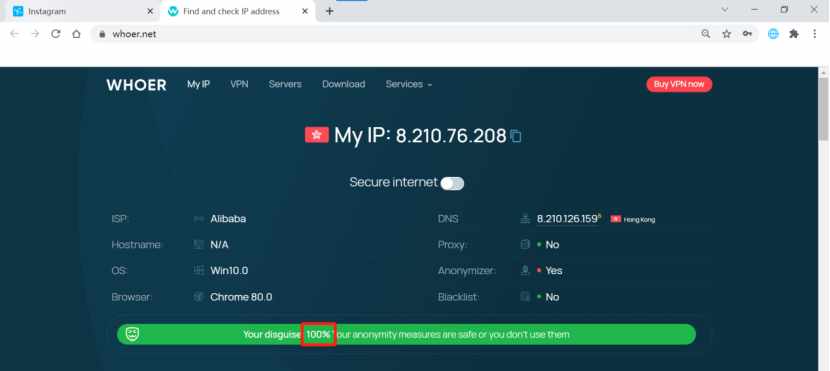Switch to the Instagram tab

pyautogui.click(x=82, y=11)
